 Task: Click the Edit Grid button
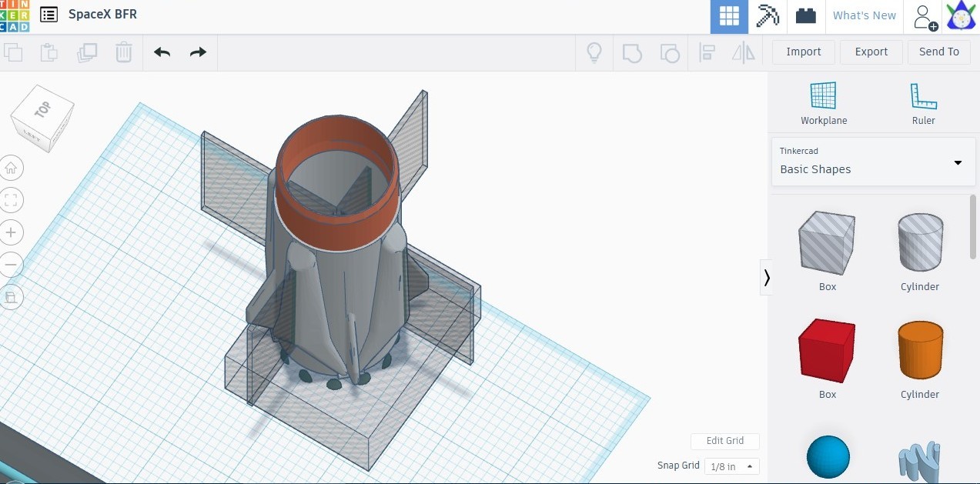pos(725,441)
